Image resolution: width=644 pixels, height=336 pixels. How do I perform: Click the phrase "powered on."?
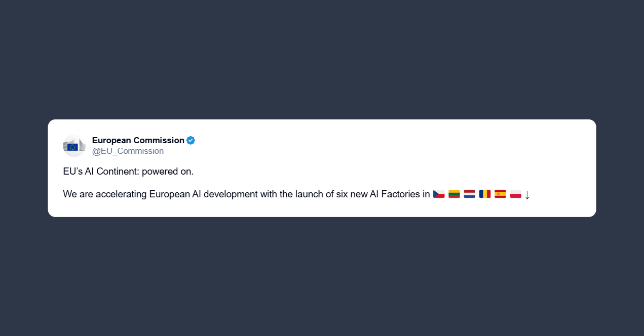(168, 172)
